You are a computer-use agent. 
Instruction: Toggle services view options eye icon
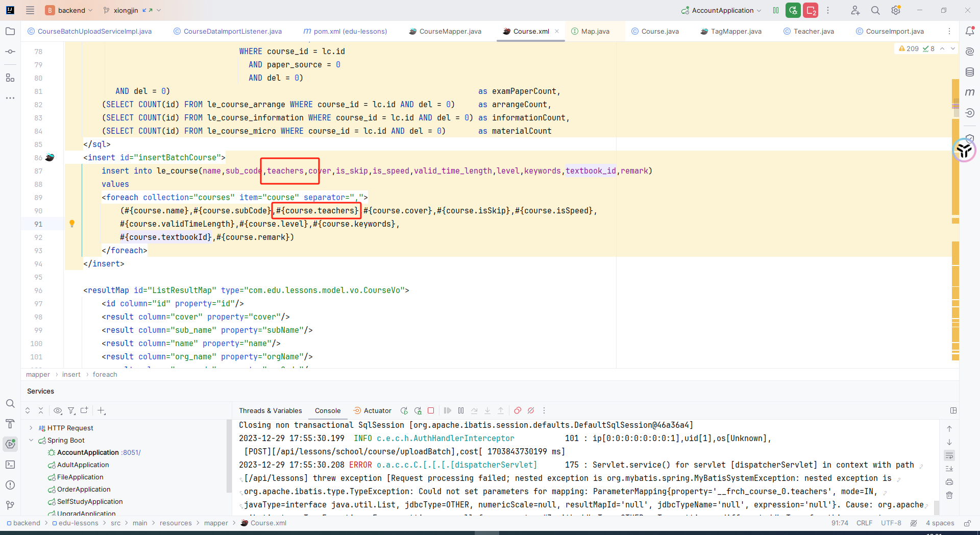(58, 410)
